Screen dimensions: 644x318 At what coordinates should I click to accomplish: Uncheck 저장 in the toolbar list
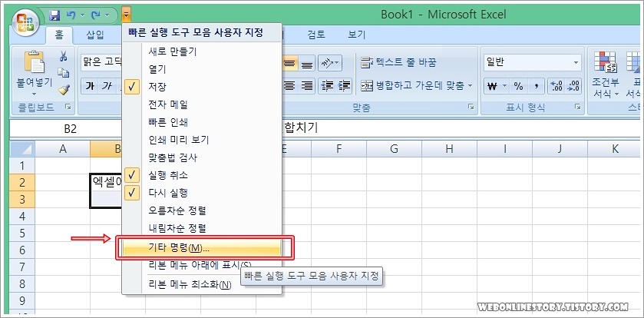[202, 87]
